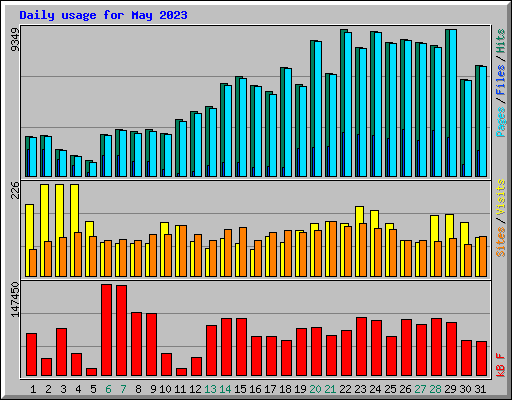Click the orange sites bar for day 15

(x=243, y=252)
